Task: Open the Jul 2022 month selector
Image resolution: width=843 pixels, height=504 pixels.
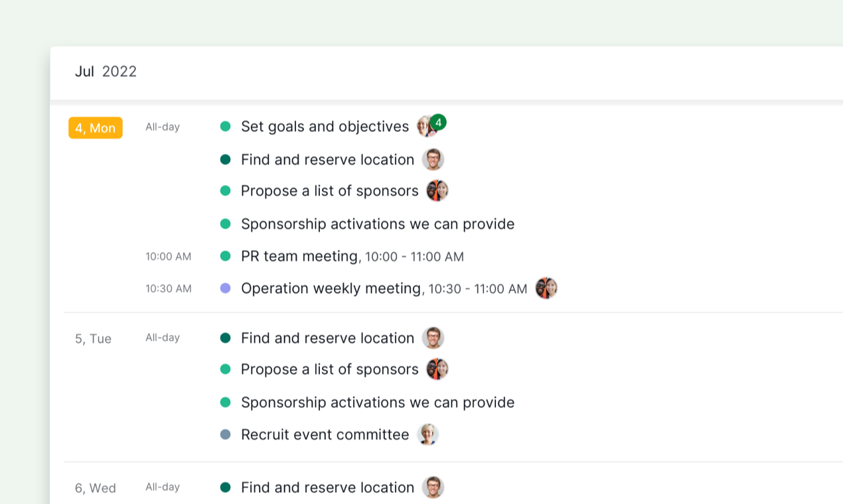Action: point(106,72)
